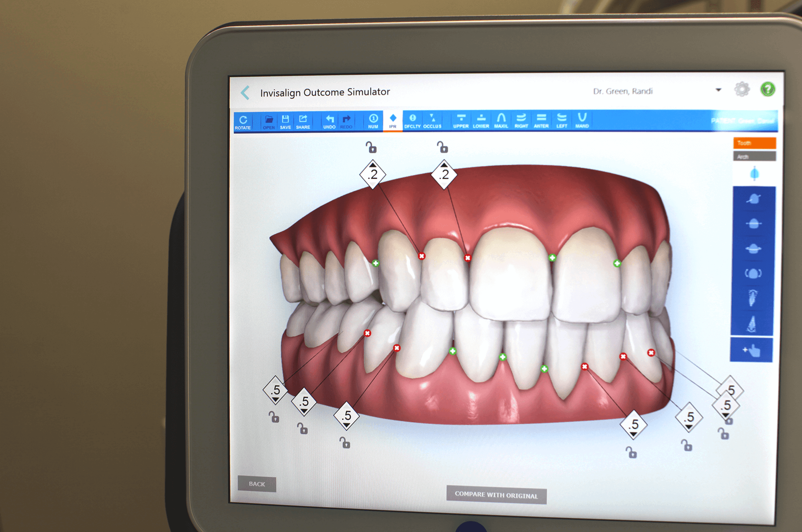Select the Invisalign Outcome Simulator title

(325, 92)
